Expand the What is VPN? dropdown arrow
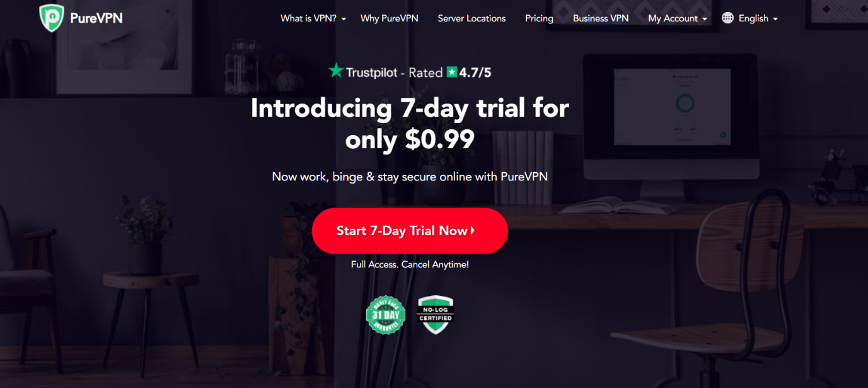The height and width of the screenshot is (388, 868). (344, 19)
